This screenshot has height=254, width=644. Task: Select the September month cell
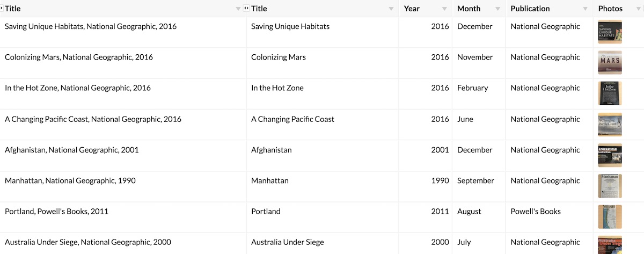(x=475, y=181)
